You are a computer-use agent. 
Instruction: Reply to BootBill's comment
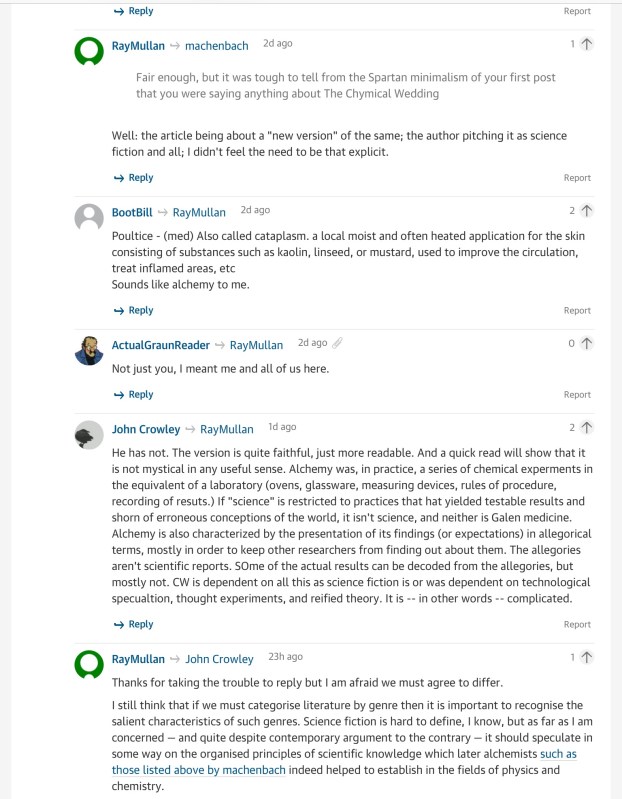tap(133, 310)
